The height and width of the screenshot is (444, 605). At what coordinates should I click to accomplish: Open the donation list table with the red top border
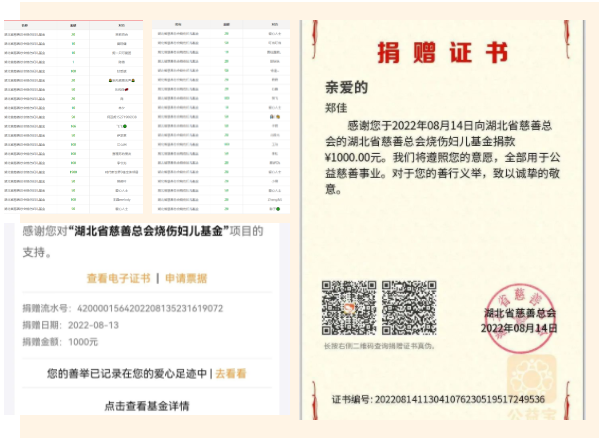(x=73, y=116)
